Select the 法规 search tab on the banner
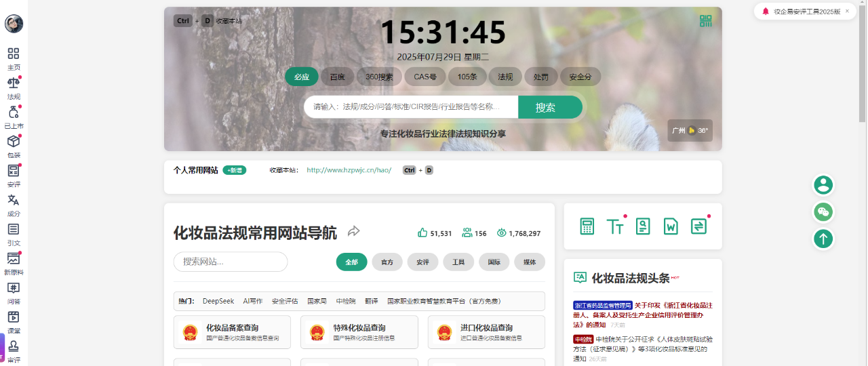This screenshot has width=868, height=366. (505, 77)
